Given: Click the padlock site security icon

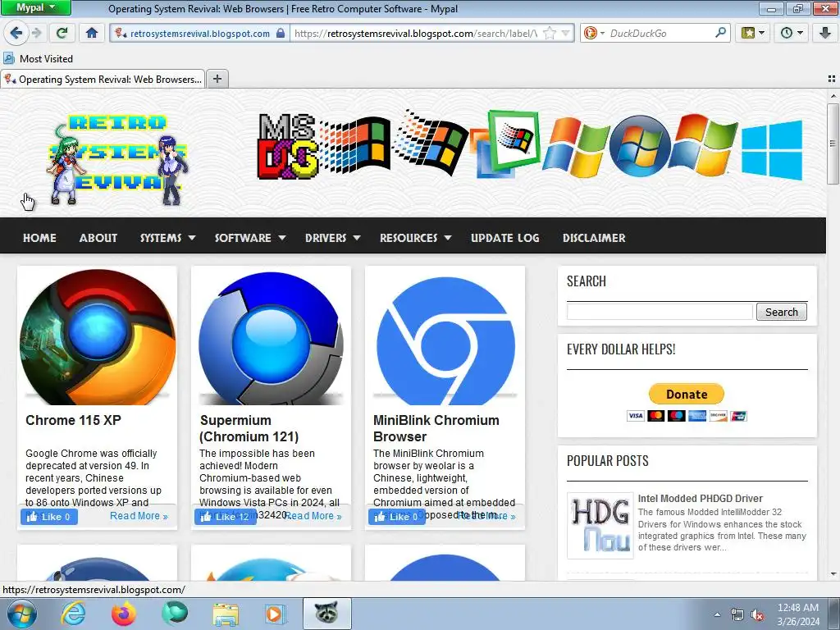Looking at the screenshot, I should [281, 33].
